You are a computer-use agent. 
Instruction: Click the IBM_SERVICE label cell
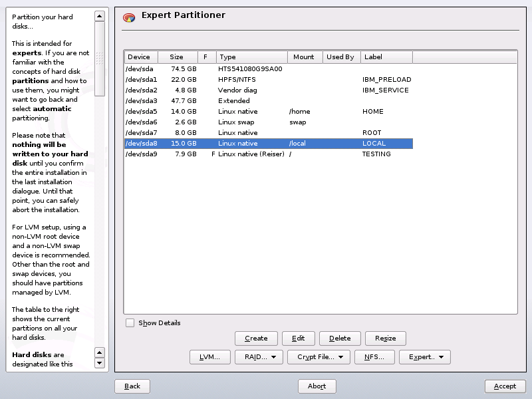[x=386, y=90]
